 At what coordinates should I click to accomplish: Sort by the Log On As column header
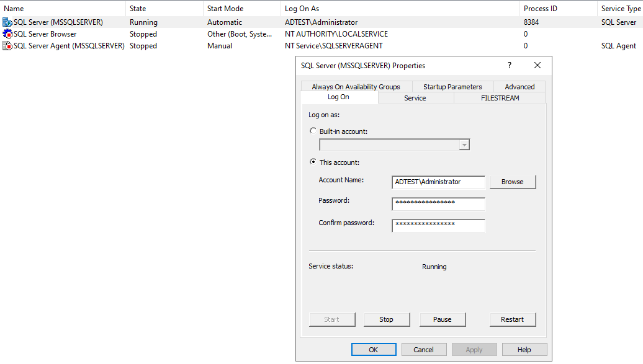click(400, 8)
